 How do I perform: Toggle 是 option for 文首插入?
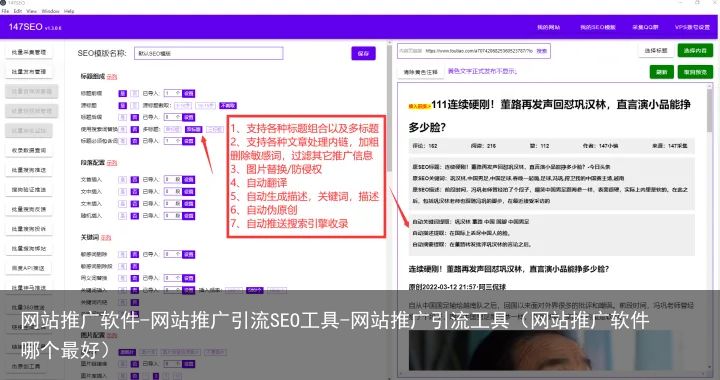tap(122, 179)
